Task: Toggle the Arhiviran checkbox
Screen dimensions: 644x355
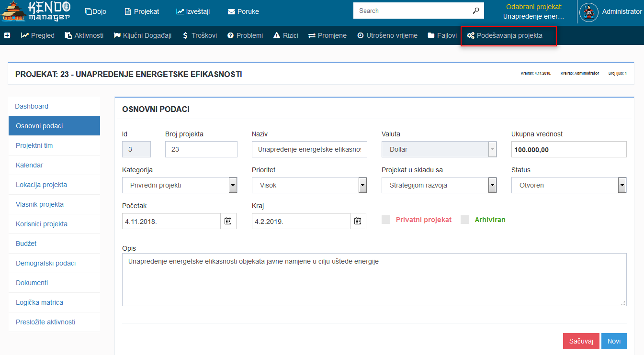Action: (465, 220)
